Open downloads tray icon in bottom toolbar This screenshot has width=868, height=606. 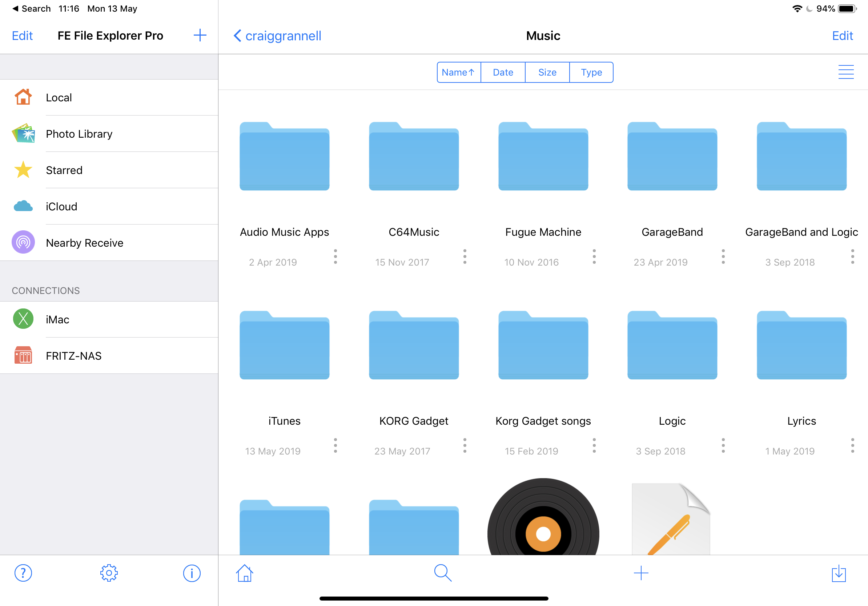click(839, 574)
